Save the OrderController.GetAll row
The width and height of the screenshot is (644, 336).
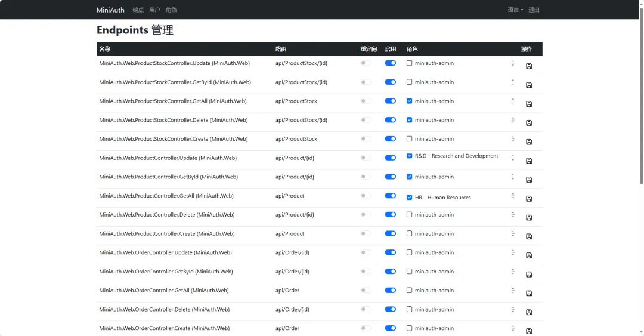coord(529,293)
